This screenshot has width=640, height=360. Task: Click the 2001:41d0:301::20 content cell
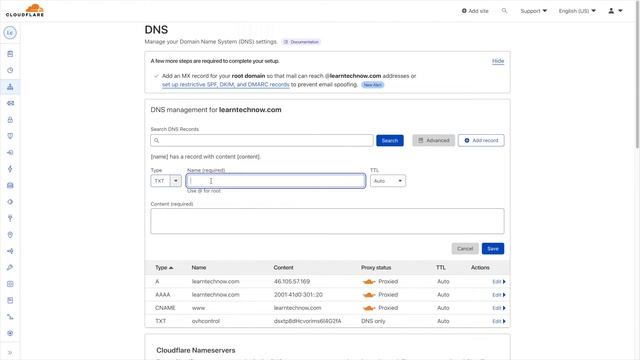[298, 295]
